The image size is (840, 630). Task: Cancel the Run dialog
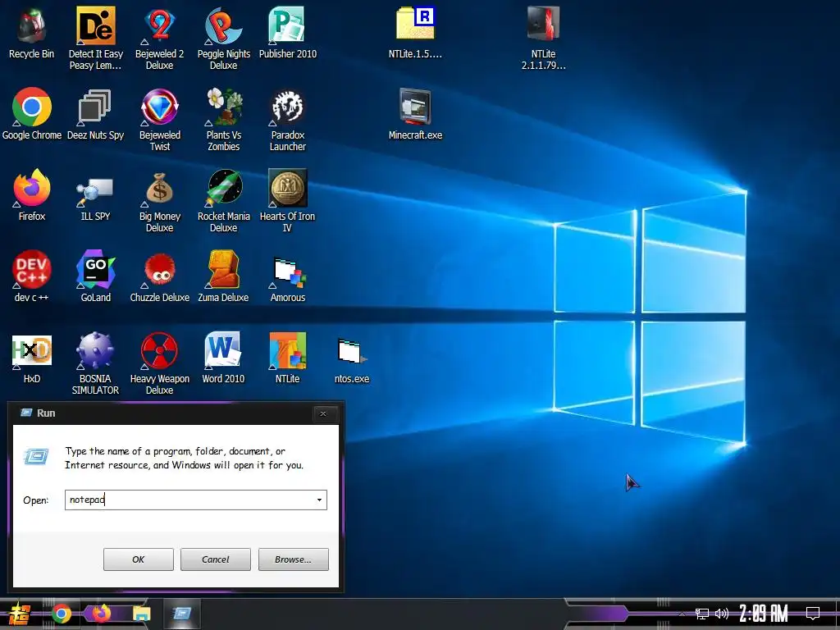[216, 559]
